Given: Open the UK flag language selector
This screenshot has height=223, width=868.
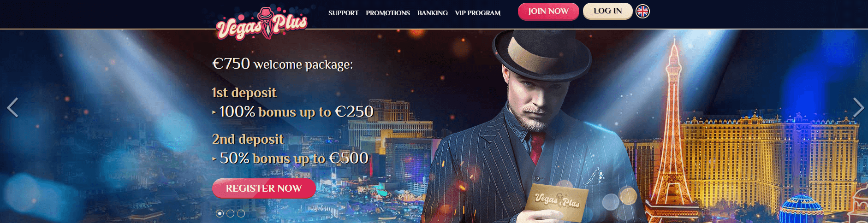Looking at the screenshot, I should 642,11.
